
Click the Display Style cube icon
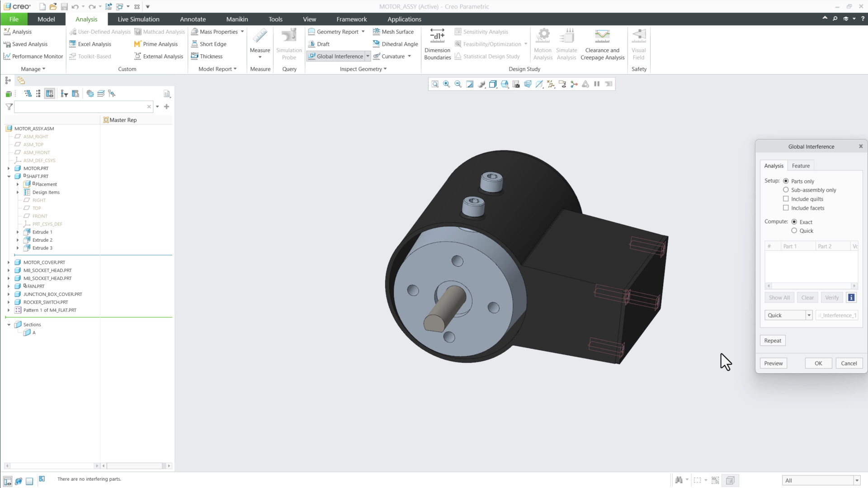(493, 84)
